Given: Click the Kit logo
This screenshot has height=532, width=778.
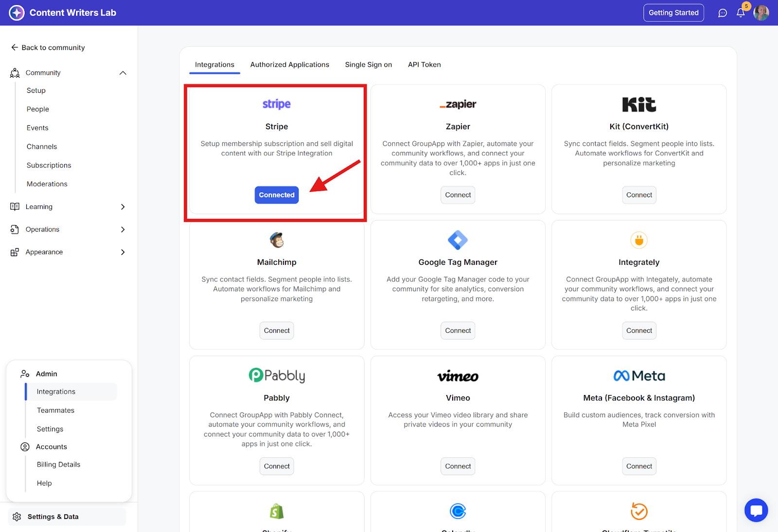Looking at the screenshot, I should (639, 104).
